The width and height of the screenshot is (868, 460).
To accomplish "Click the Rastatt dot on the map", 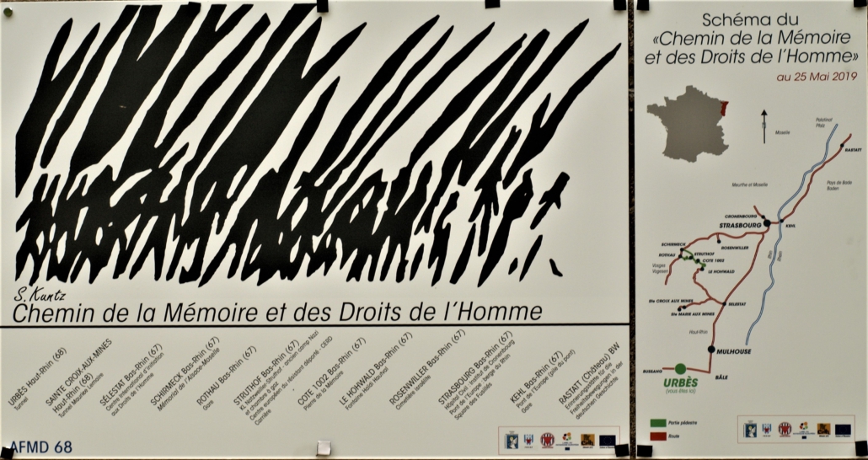I will 842,146.
